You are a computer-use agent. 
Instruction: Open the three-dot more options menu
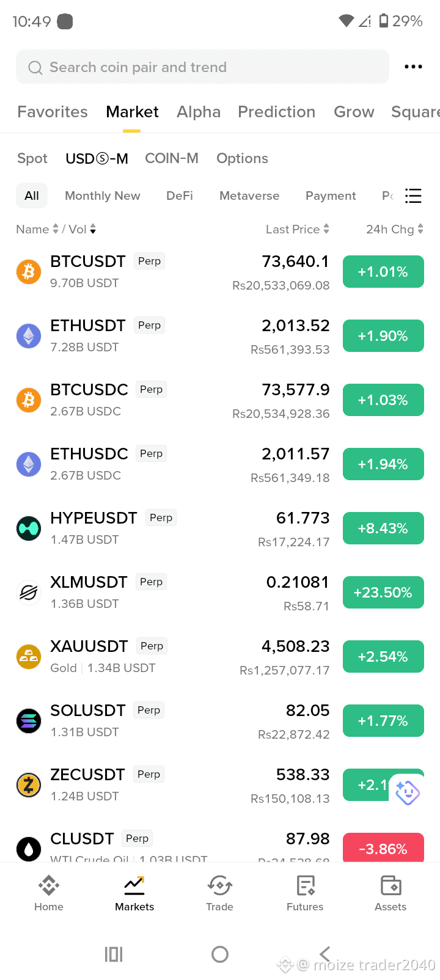click(x=413, y=67)
